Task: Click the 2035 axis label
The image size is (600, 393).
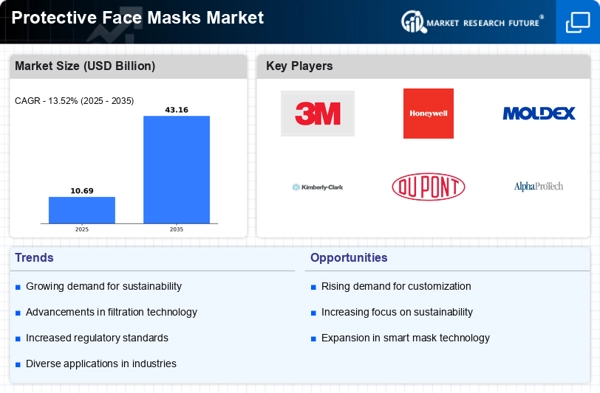Action: coord(176,229)
